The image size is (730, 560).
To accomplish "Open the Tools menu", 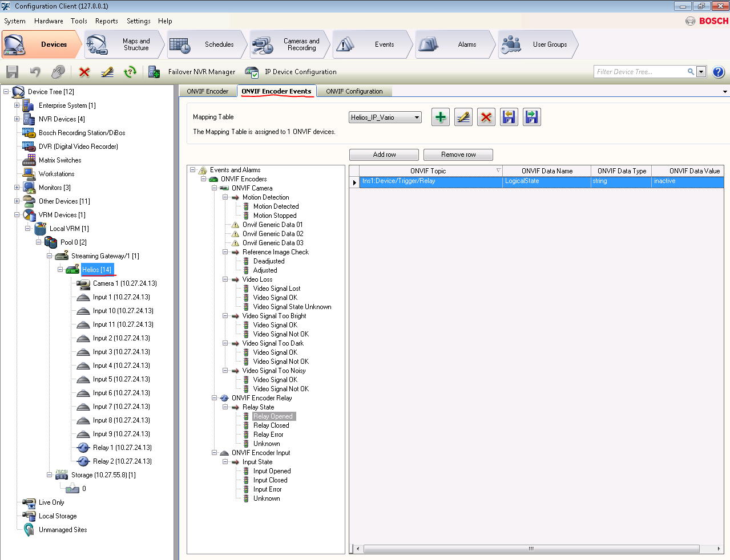I will [79, 21].
